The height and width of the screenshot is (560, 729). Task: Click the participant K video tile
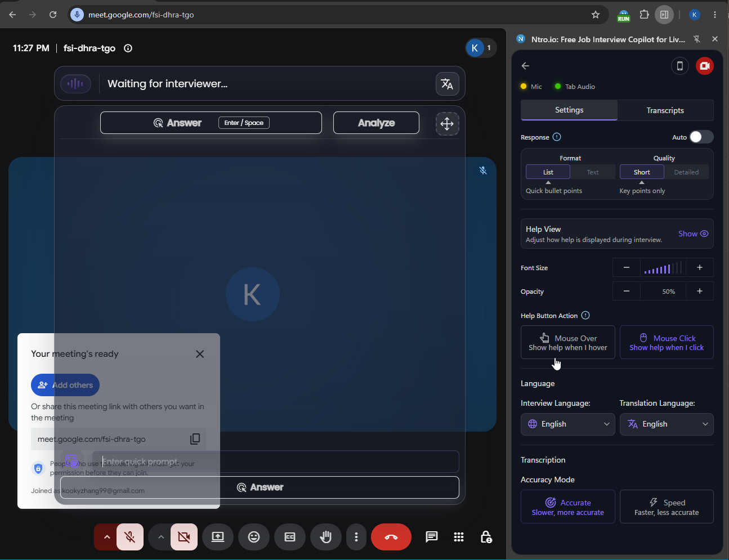[252, 294]
